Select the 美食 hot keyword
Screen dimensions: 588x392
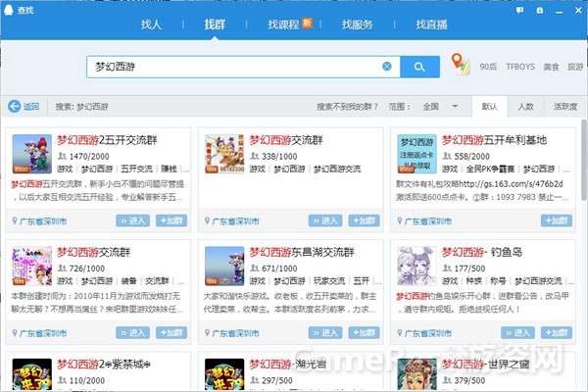(x=551, y=67)
